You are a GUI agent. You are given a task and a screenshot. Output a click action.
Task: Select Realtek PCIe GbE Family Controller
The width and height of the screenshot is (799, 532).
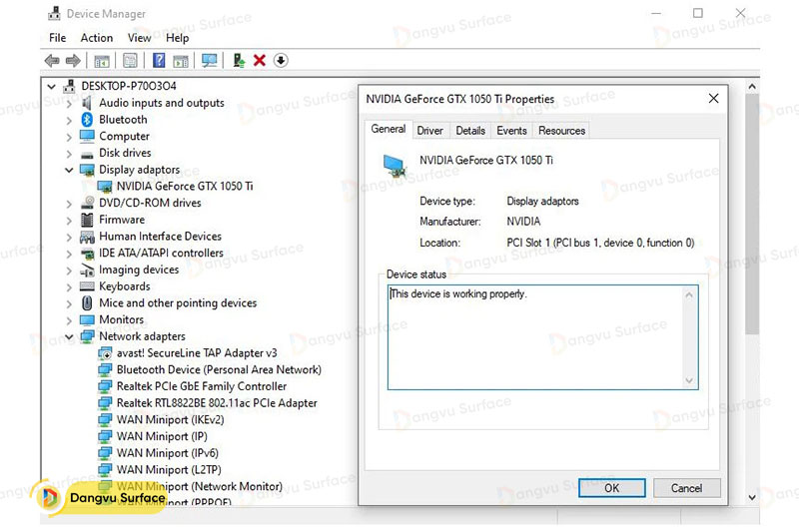[x=201, y=386]
